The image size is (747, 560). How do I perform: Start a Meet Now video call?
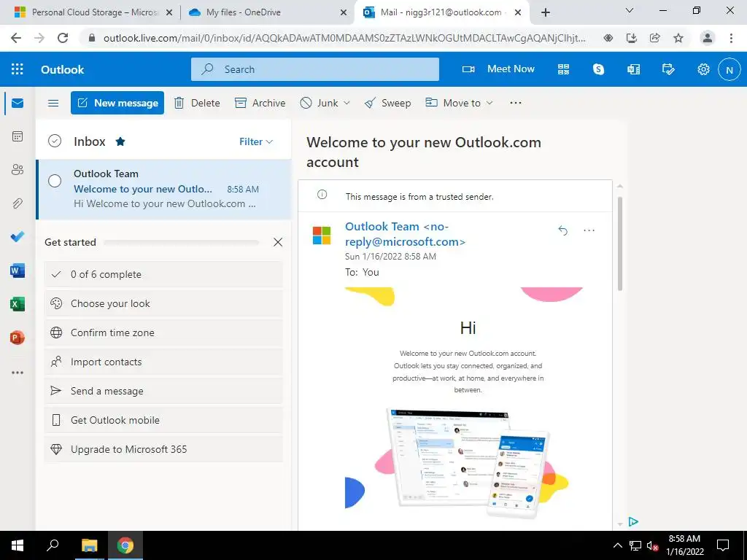[498, 69]
